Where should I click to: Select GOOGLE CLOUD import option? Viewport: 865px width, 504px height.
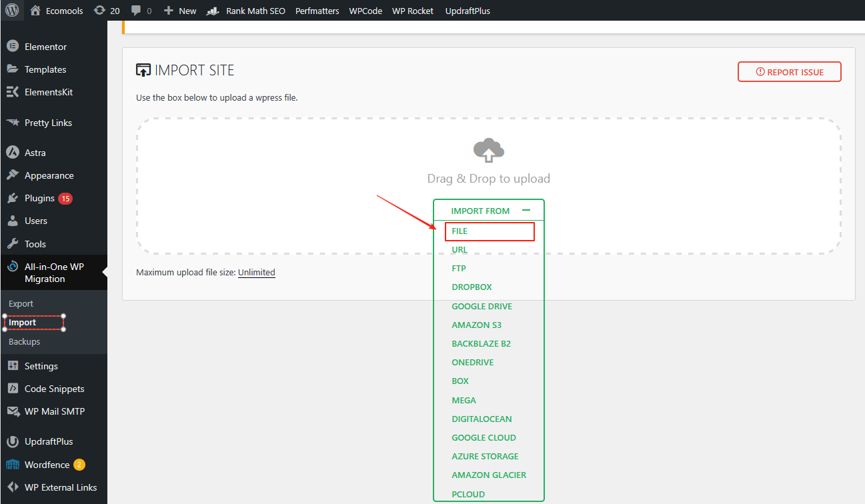484,437
